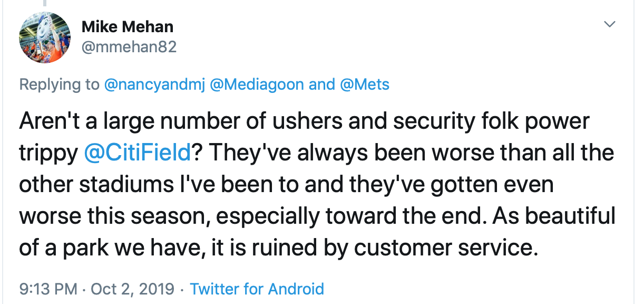The width and height of the screenshot is (644, 304).
Task: Open the @Mets mention link
Action: coord(365,84)
